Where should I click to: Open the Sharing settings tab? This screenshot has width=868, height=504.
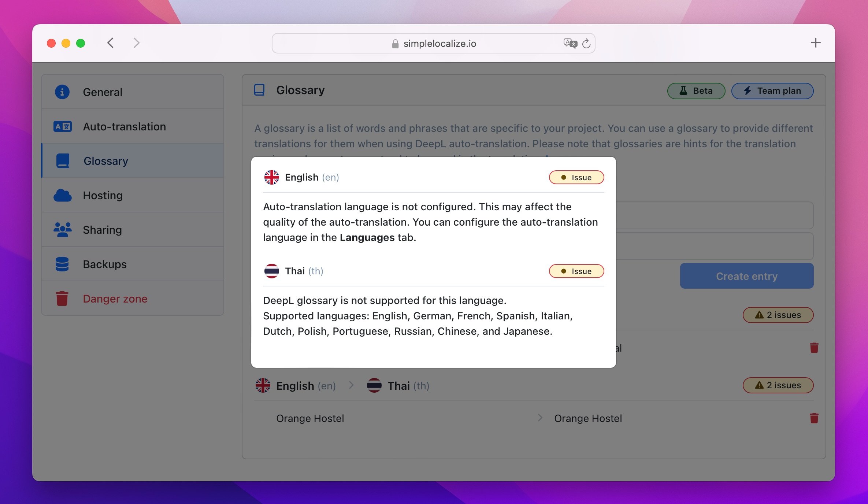133,229
